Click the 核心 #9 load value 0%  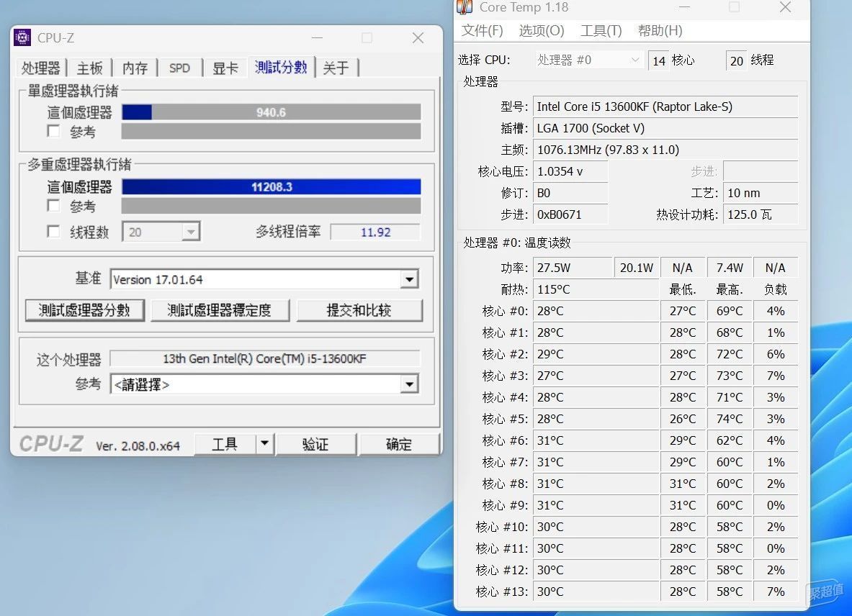(x=776, y=505)
